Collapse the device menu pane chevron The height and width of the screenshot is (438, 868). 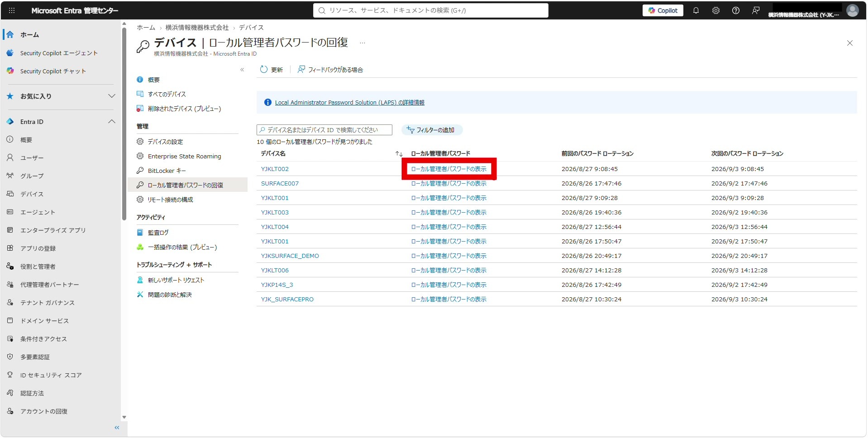[242, 70]
